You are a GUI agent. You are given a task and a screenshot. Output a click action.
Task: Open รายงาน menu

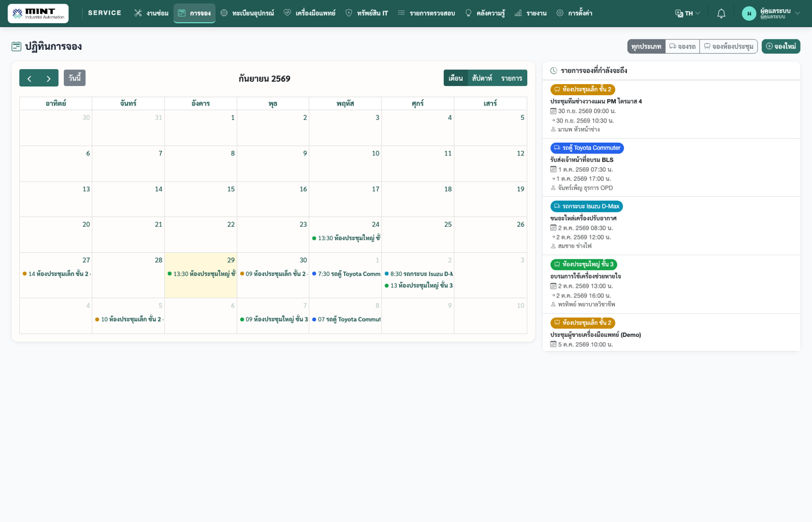[x=530, y=13]
